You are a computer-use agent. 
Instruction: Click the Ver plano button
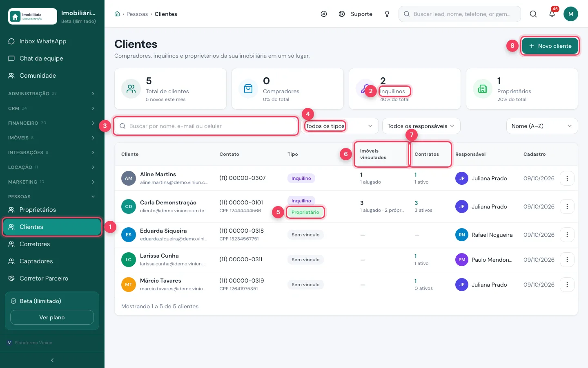52,317
